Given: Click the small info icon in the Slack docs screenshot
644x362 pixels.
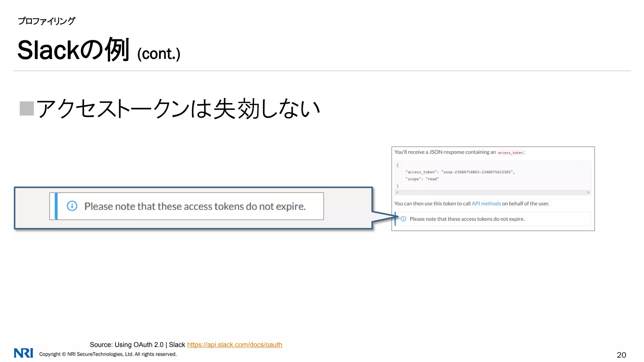Looking at the screenshot, I should pyautogui.click(x=403, y=219).
